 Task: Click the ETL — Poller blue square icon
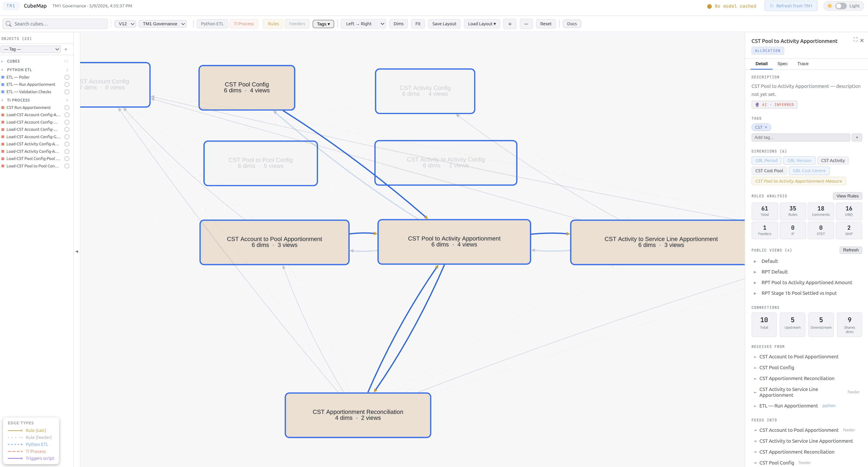(x=3, y=77)
